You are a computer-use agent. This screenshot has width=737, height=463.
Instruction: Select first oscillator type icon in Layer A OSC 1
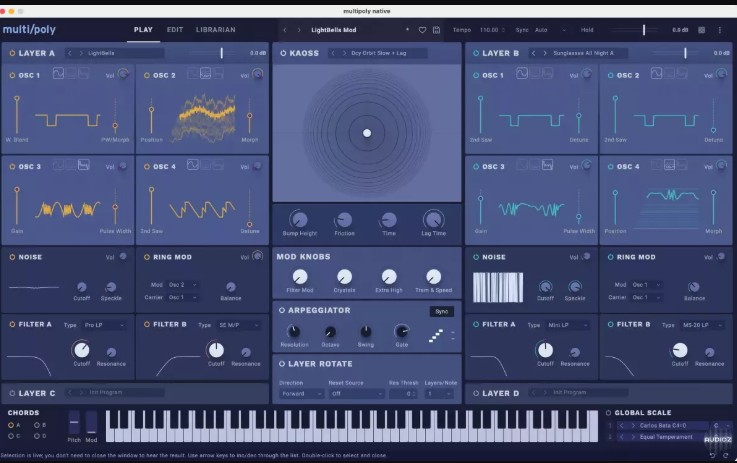coord(58,73)
